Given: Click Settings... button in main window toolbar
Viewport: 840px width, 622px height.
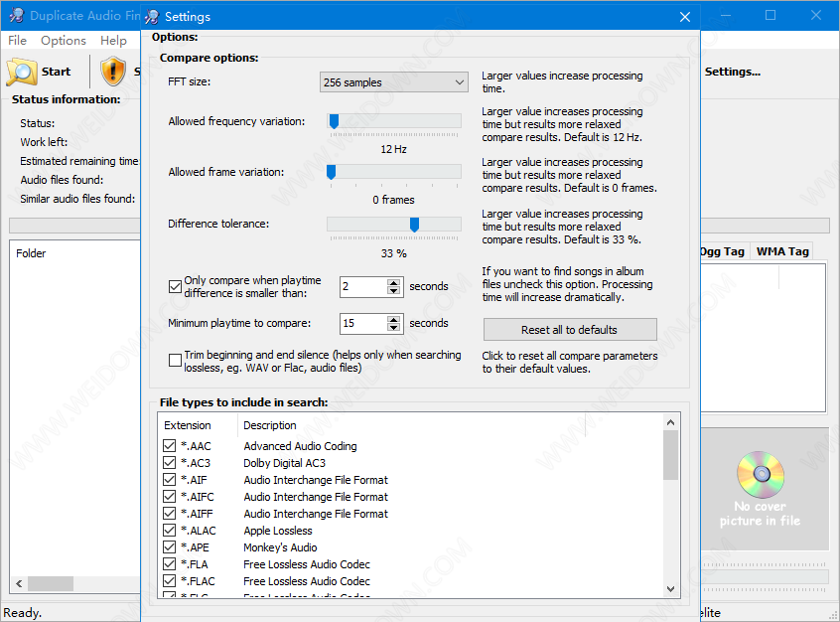Looking at the screenshot, I should tap(733, 72).
